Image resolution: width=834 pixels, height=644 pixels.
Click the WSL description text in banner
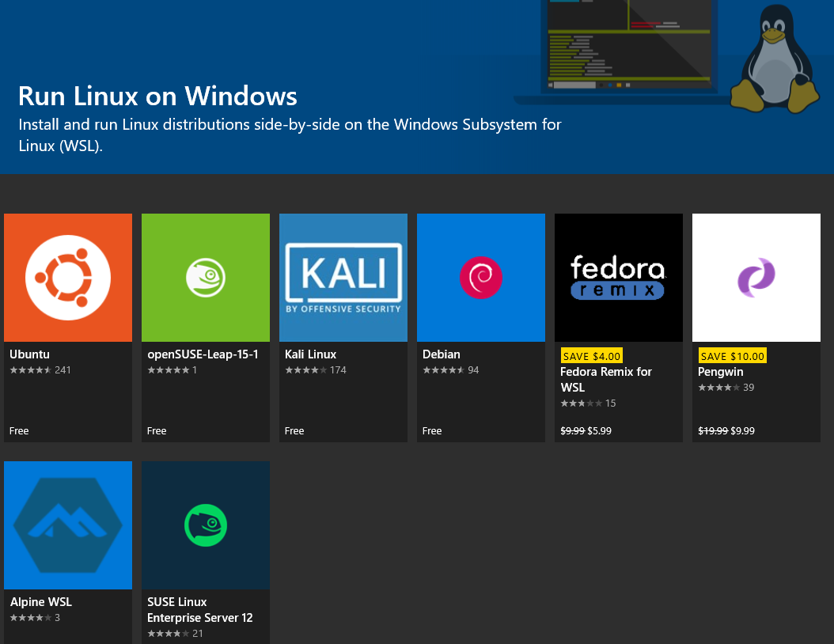290,135
